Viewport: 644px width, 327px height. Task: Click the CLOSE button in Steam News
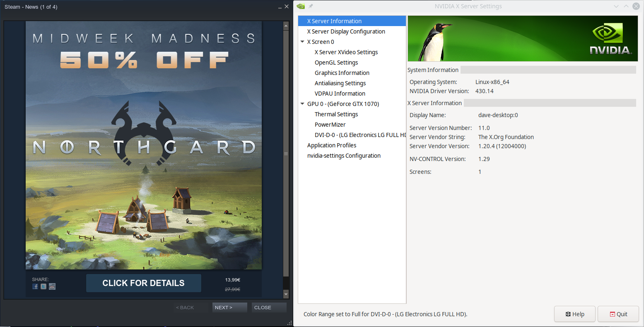point(269,308)
